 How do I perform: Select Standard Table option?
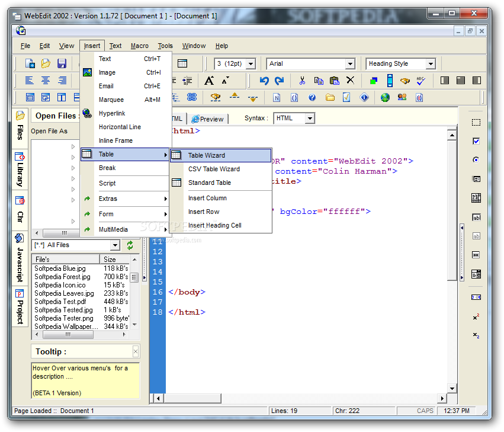(x=220, y=183)
